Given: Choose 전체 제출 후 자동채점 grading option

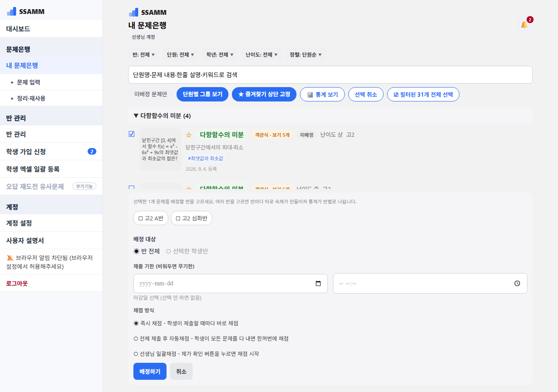Looking at the screenshot, I should 211,338.
